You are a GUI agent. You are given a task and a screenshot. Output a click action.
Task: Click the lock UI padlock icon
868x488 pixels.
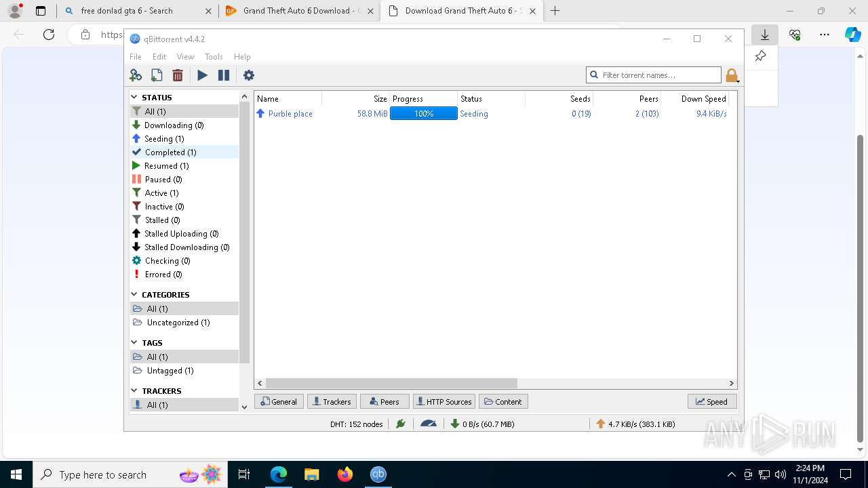coord(731,75)
